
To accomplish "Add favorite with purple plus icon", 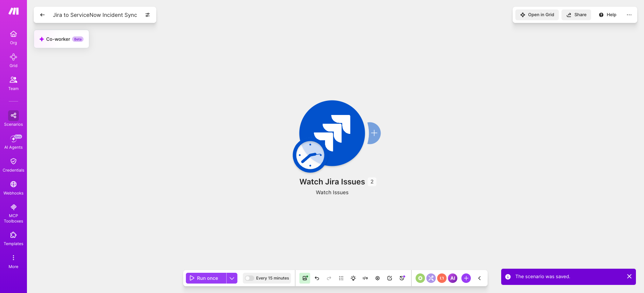I will click(466, 278).
